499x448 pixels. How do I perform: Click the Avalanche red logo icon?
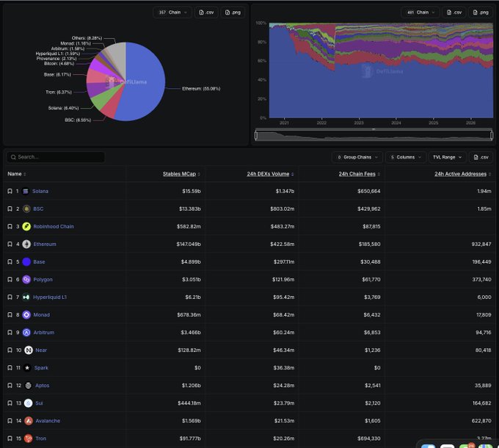pos(29,421)
